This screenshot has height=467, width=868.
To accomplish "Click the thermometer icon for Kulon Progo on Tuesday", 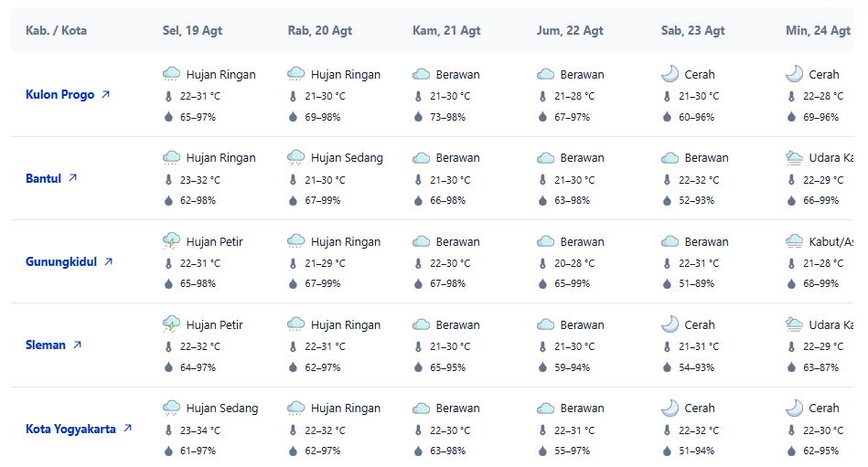I will pos(169,96).
